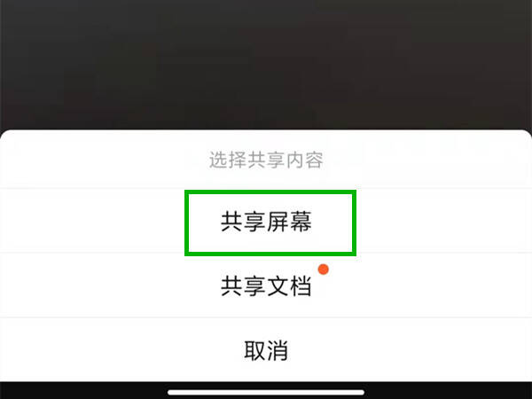
Task: Tap the 共享屏幕 text inside the green box
Action: coord(266,222)
